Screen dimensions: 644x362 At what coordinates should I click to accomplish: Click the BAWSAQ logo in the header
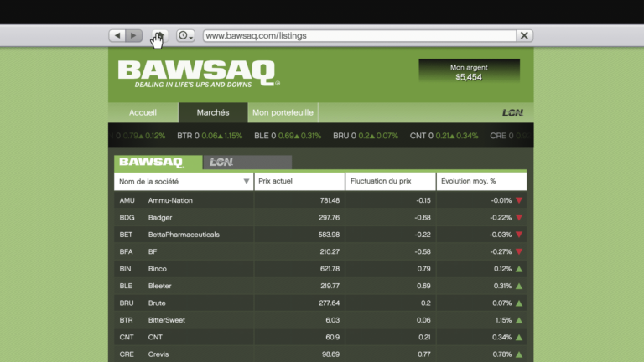(x=197, y=74)
